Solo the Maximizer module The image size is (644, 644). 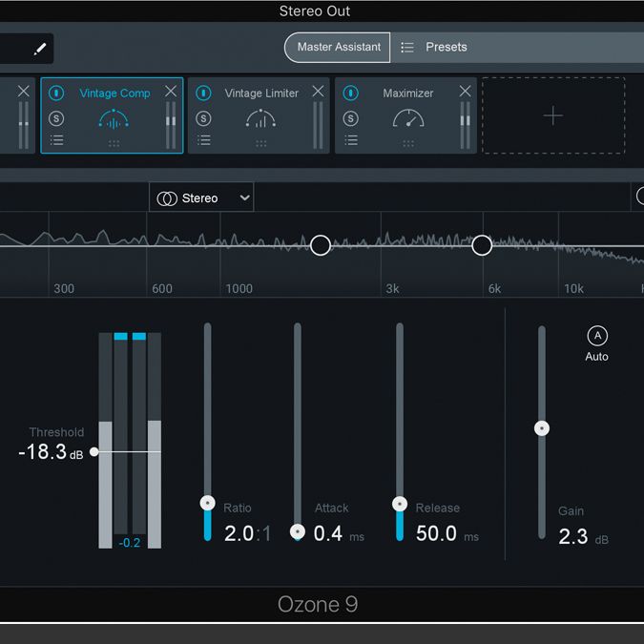(x=350, y=118)
